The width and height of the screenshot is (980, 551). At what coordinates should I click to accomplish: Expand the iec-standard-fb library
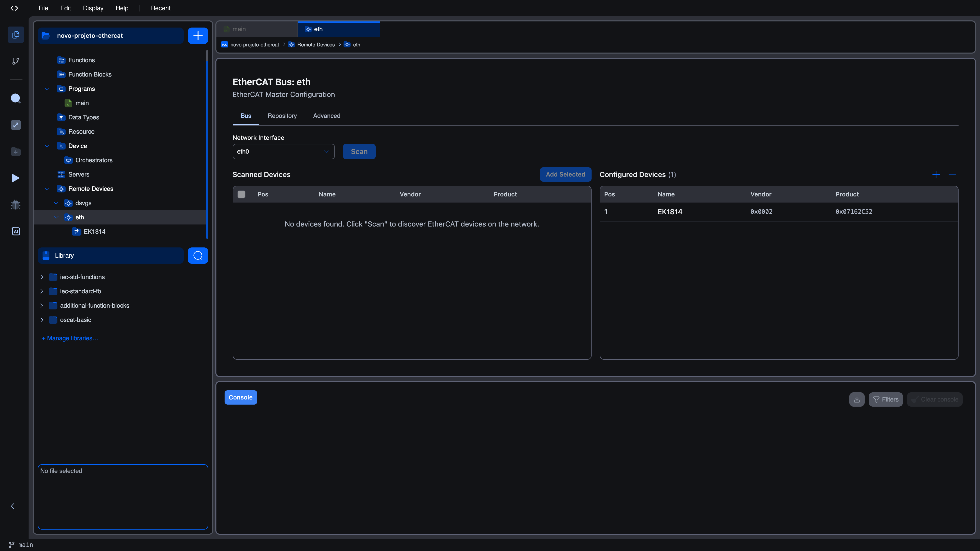tap(41, 291)
